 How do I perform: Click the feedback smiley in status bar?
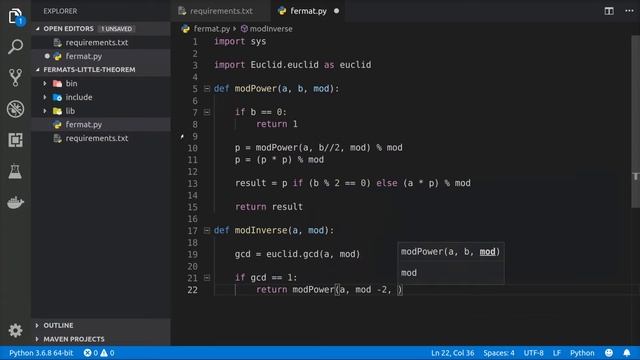[609, 353]
